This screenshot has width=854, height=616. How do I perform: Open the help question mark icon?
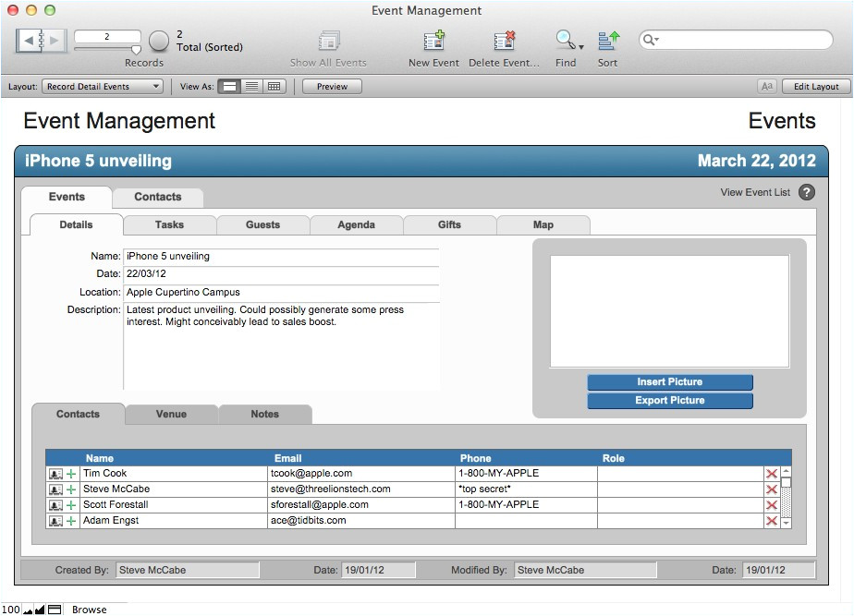(x=807, y=193)
